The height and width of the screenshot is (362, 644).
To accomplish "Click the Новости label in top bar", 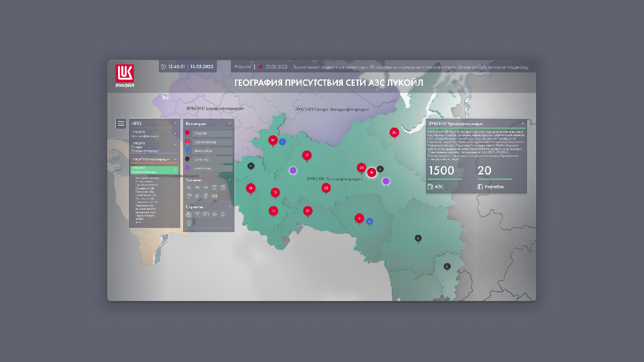I will (243, 67).
